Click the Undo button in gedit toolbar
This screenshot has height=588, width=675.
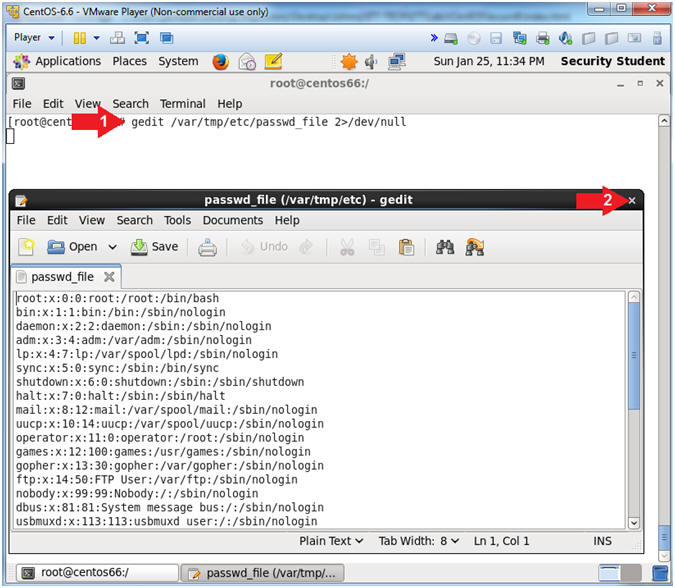pos(264,247)
